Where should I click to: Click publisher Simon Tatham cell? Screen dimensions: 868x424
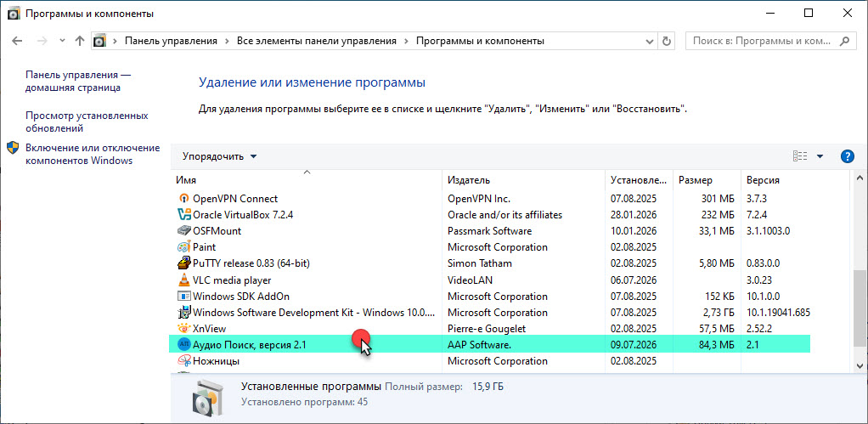pos(479,263)
